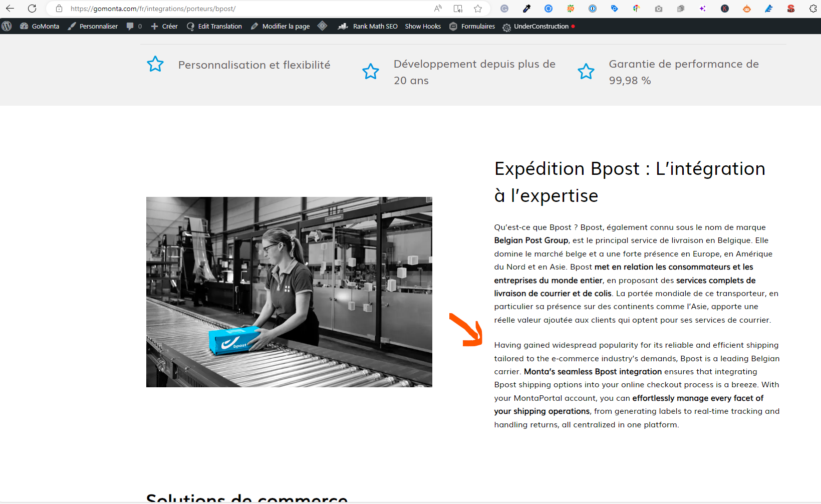Screen dimensions: 821x504
Task: View site info via the lock icon
Action: click(x=59, y=9)
